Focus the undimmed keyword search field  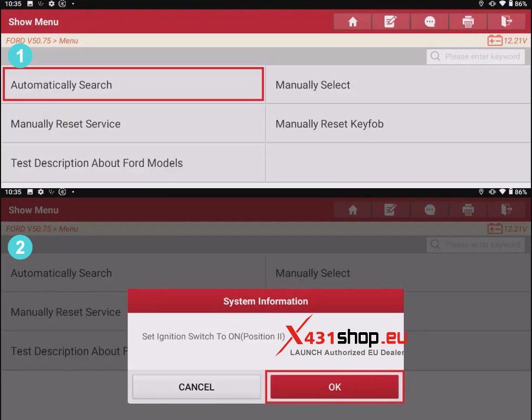coord(475,56)
